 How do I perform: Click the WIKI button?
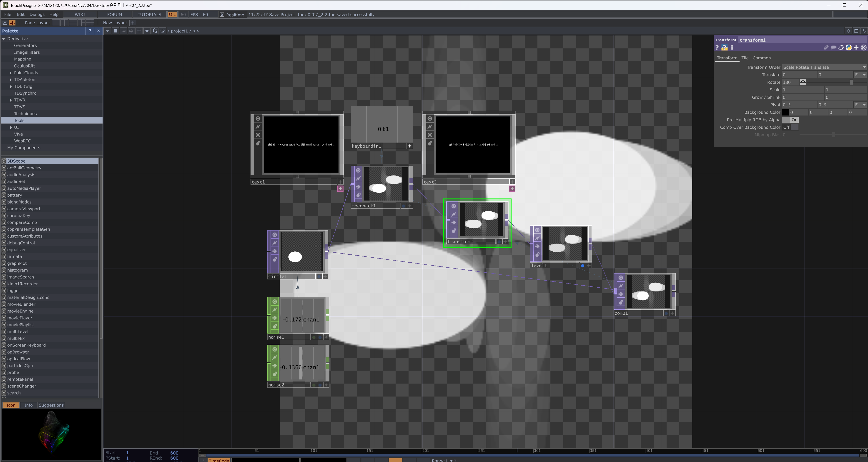(x=80, y=15)
